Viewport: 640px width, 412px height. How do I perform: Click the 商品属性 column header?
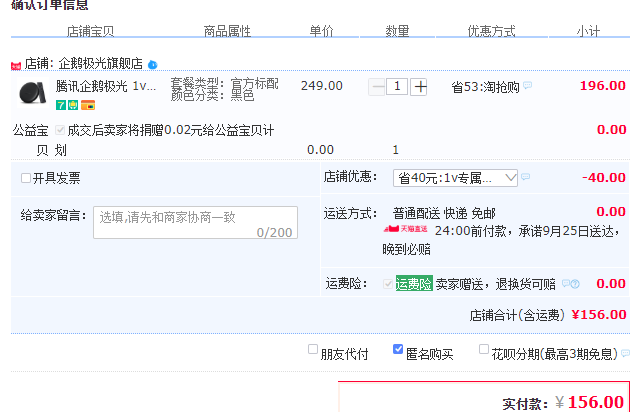(x=227, y=31)
